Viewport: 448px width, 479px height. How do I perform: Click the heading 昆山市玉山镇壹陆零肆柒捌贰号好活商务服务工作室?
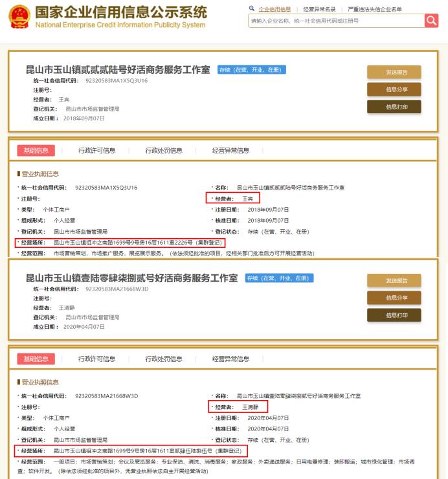point(131,278)
